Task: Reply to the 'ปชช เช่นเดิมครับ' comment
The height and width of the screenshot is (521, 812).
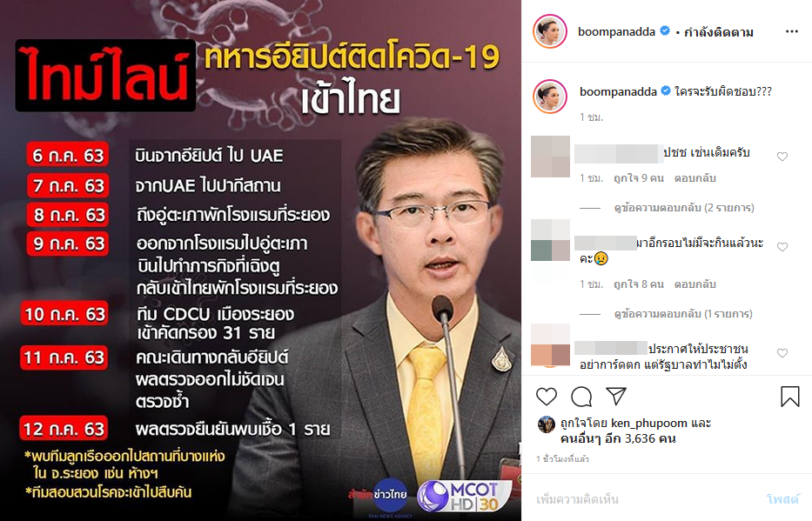Action: 695,178
